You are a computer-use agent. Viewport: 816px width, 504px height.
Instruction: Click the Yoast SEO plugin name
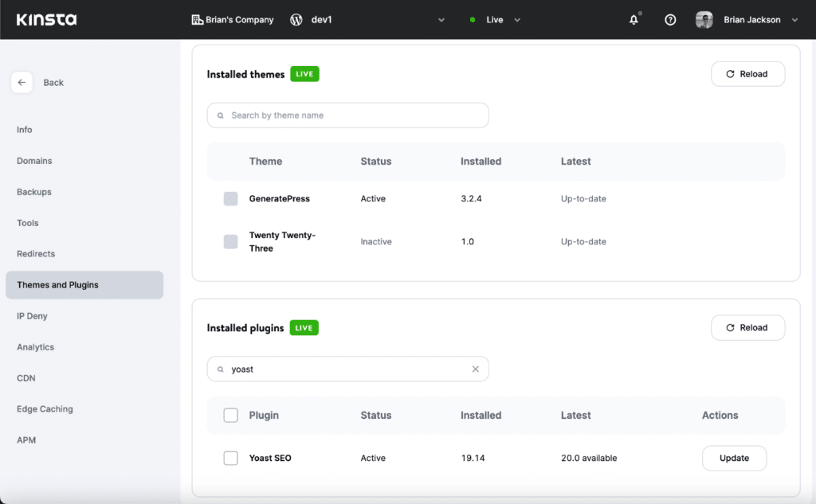click(270, 459)
